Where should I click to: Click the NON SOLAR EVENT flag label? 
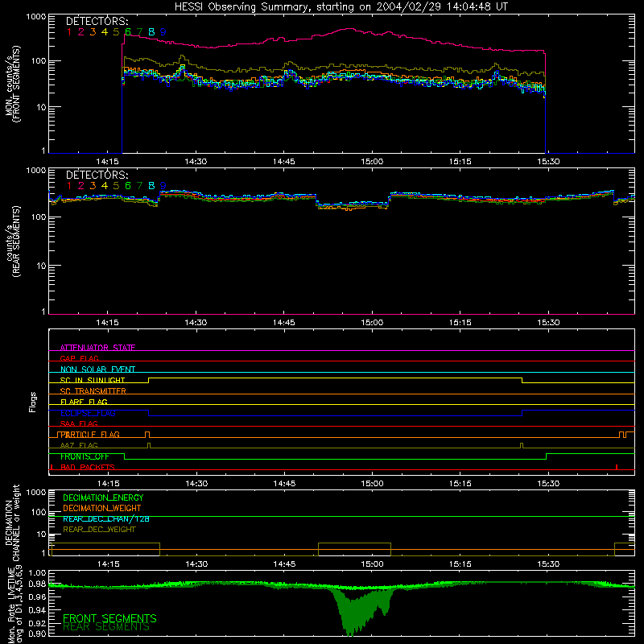tap(97, 369)
